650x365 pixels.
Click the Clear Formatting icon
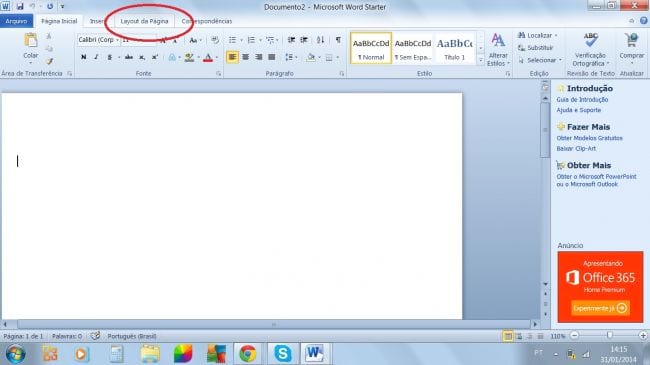coord(214,40)
